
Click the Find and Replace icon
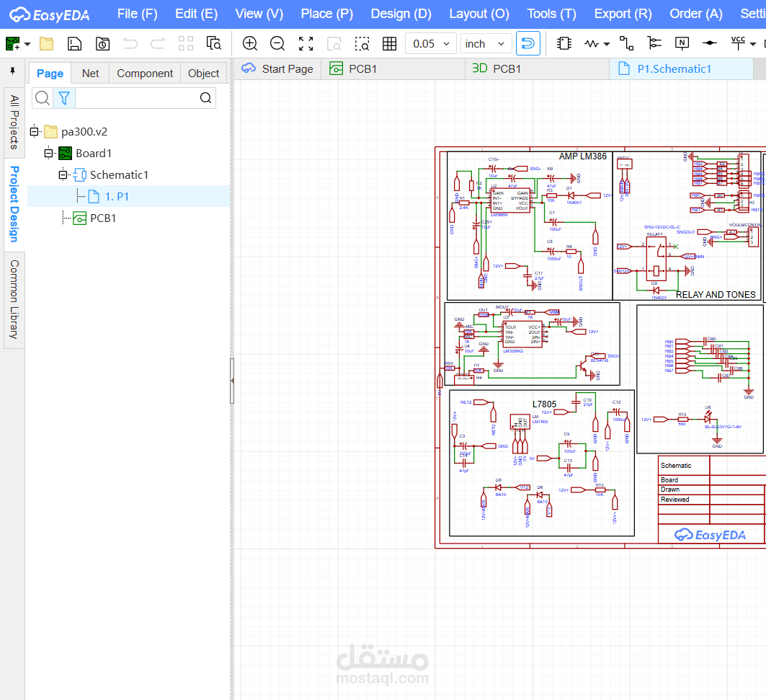(214, 44)
